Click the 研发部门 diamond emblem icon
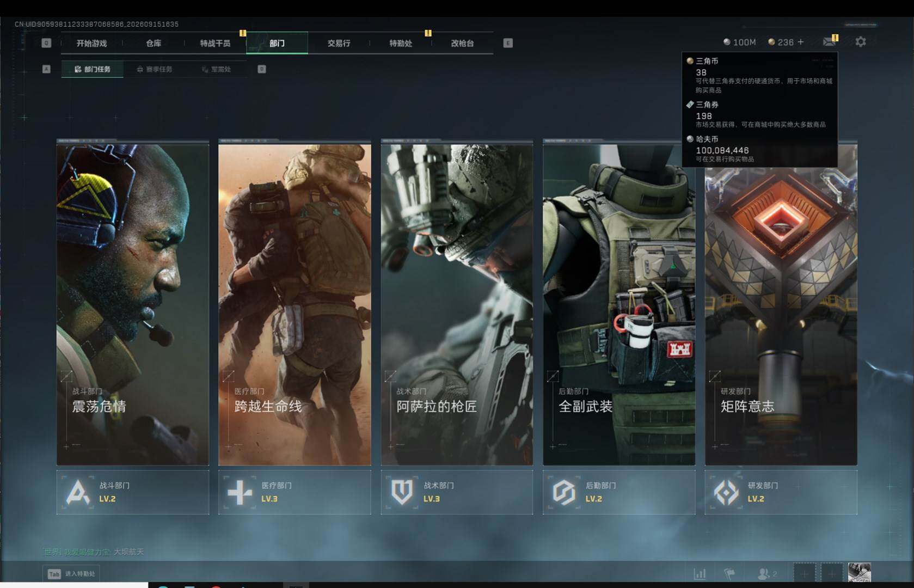Viewport: 914px width, 588px height. click(726, 492)
